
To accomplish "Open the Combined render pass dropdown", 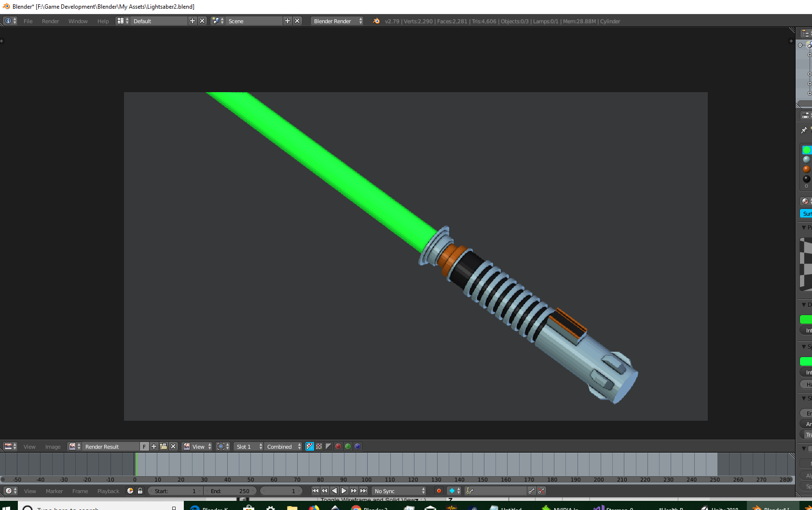I will pos(283,446).
